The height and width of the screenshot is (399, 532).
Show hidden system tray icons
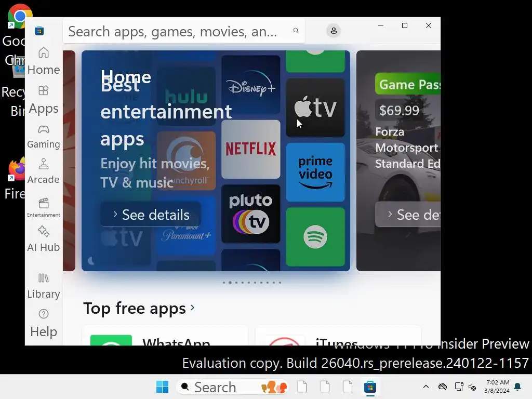426,387
